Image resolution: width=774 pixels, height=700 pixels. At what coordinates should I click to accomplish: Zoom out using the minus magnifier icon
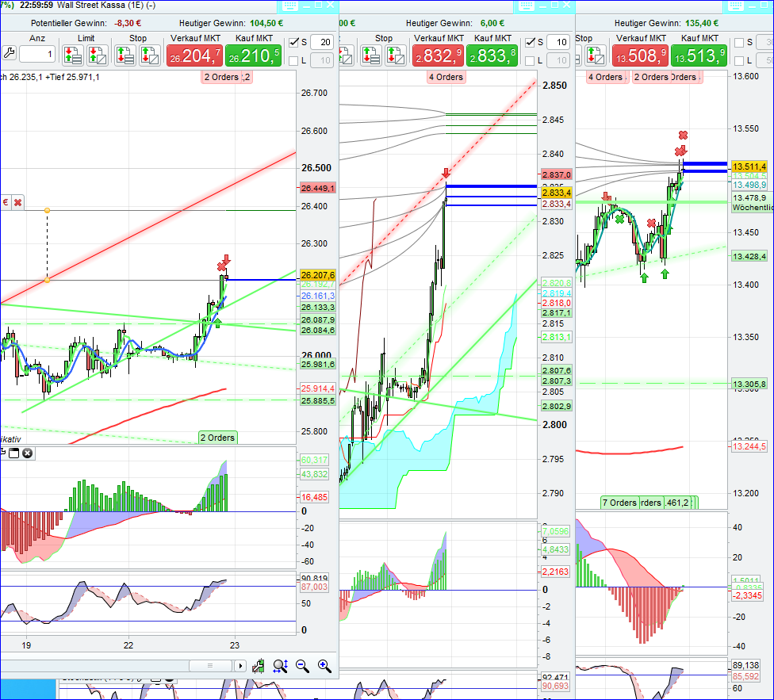coord(302,666)
